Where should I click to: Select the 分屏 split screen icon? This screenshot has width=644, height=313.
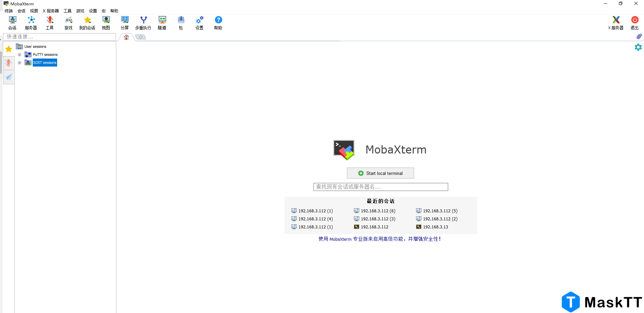pos(125,23)
